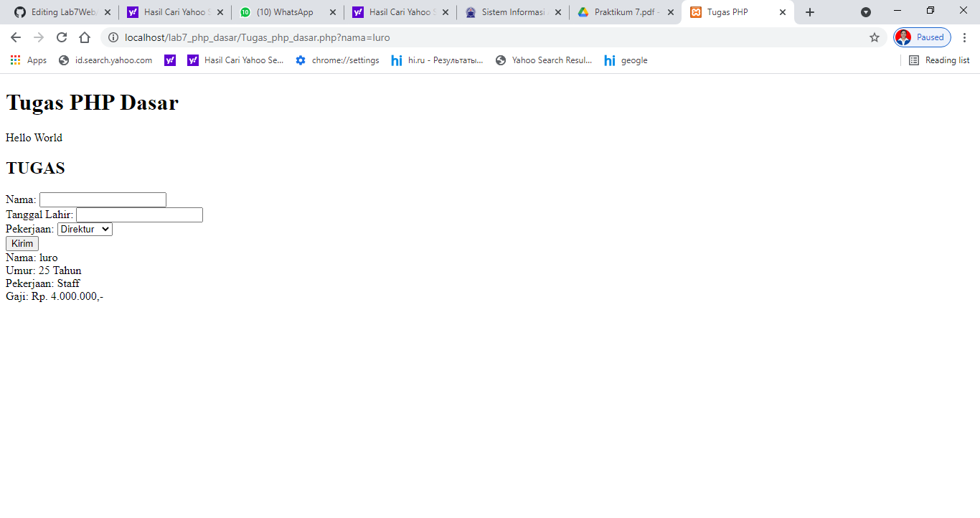
Task: Click the browser back arrow icon
Action: pyautogui.click(x=15, y=37)
